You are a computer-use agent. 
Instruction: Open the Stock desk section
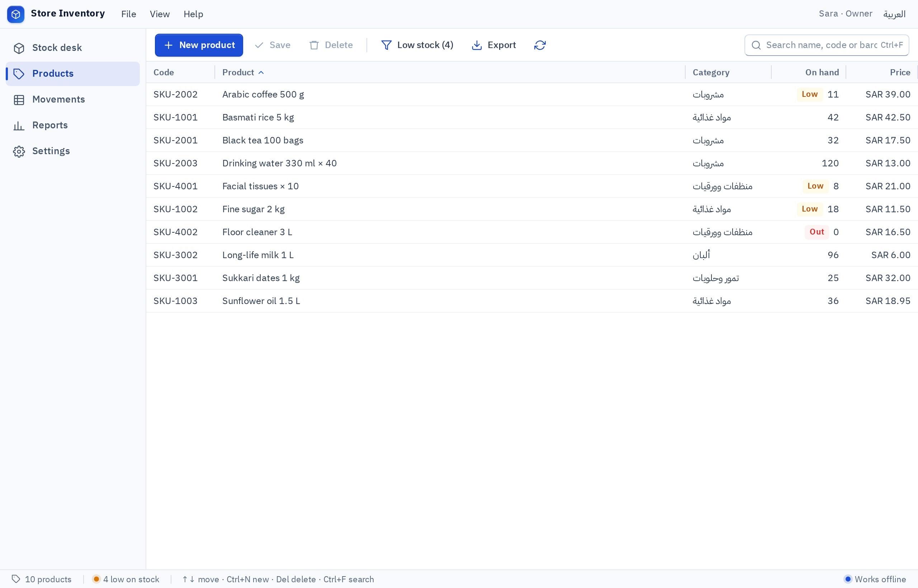pyautogui.click(x=72, y=48)
